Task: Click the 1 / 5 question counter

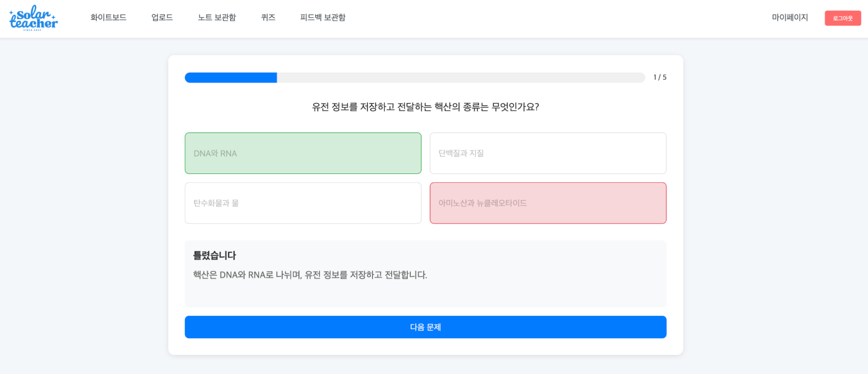Action: (x=660, y=77)
